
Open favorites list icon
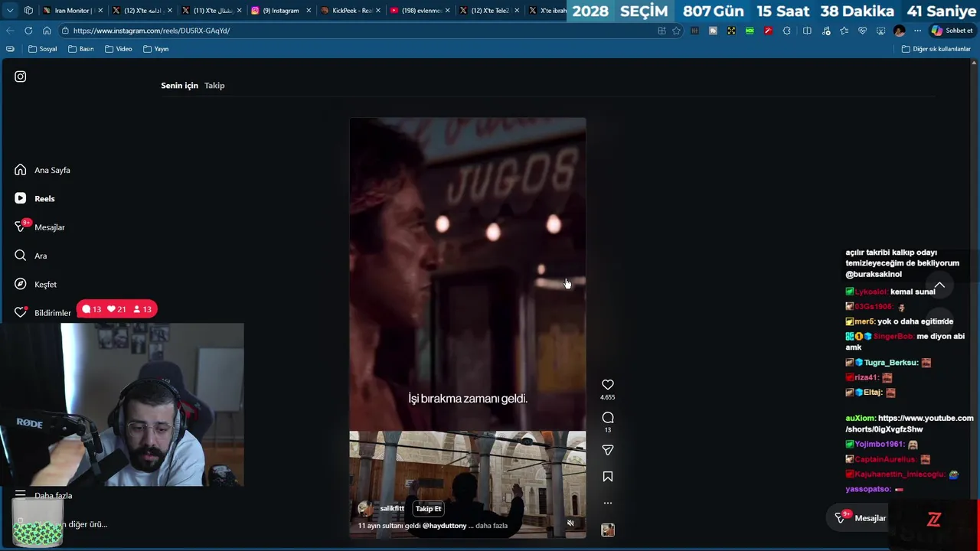[x=844, y=31]
